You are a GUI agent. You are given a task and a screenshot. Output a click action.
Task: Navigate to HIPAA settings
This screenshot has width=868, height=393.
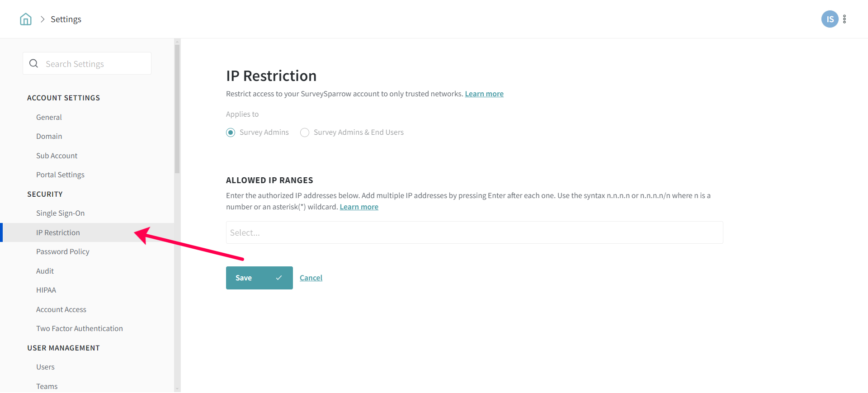pyautogui.click(x=46, y=290)
